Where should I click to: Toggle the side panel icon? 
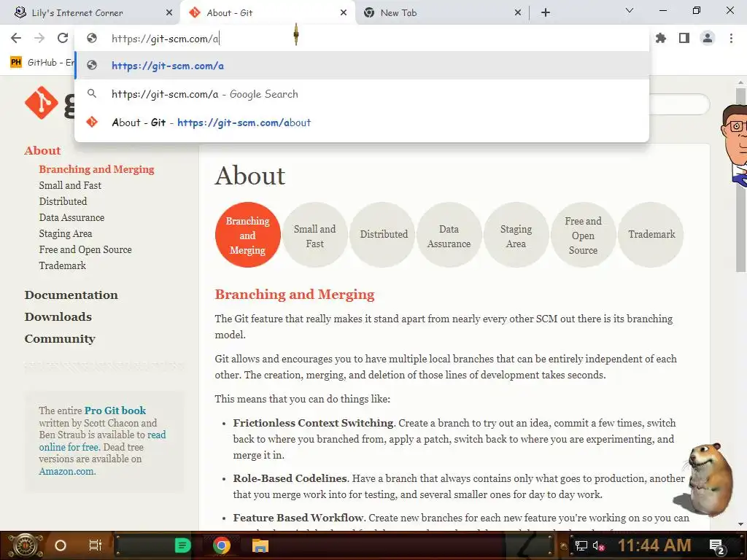click(684, 38)
